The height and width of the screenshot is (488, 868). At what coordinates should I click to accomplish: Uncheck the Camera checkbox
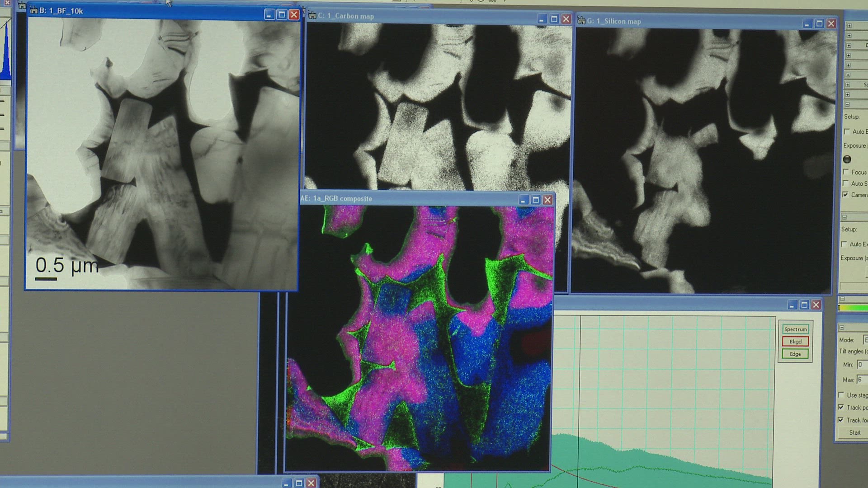point(845,195)
